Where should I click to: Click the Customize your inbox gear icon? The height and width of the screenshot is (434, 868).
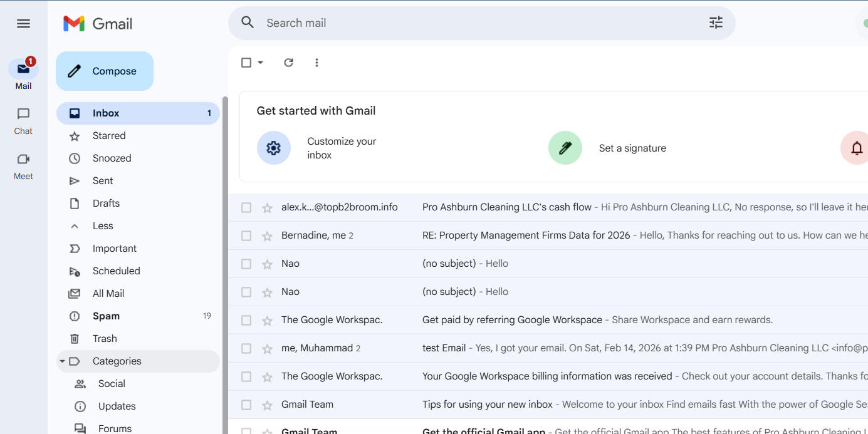(274, 148)
